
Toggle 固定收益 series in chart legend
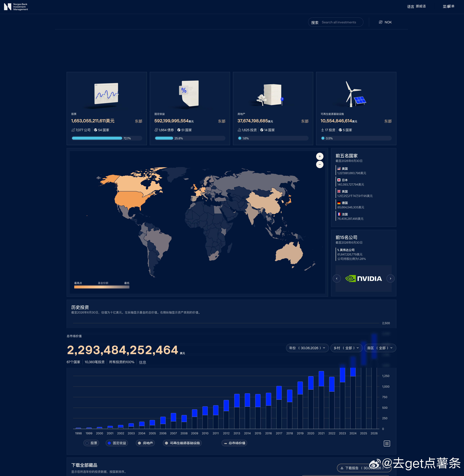pos(117,443)
